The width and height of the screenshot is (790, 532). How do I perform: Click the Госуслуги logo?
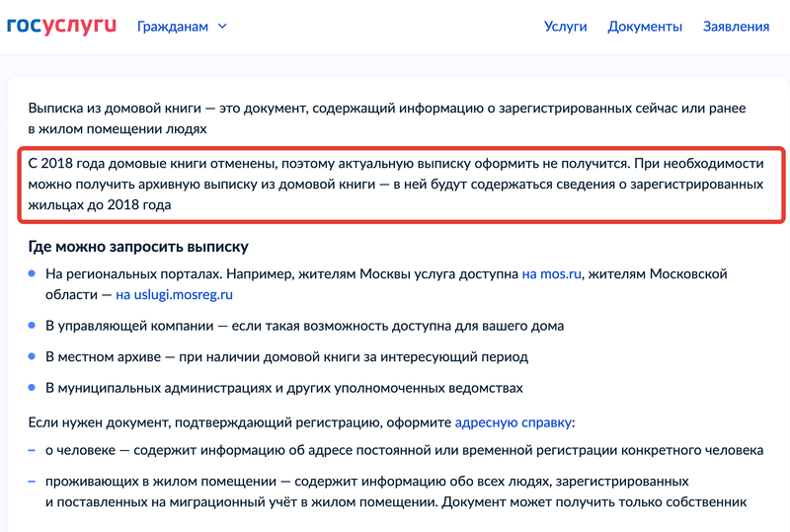click(x=62, y=26)
